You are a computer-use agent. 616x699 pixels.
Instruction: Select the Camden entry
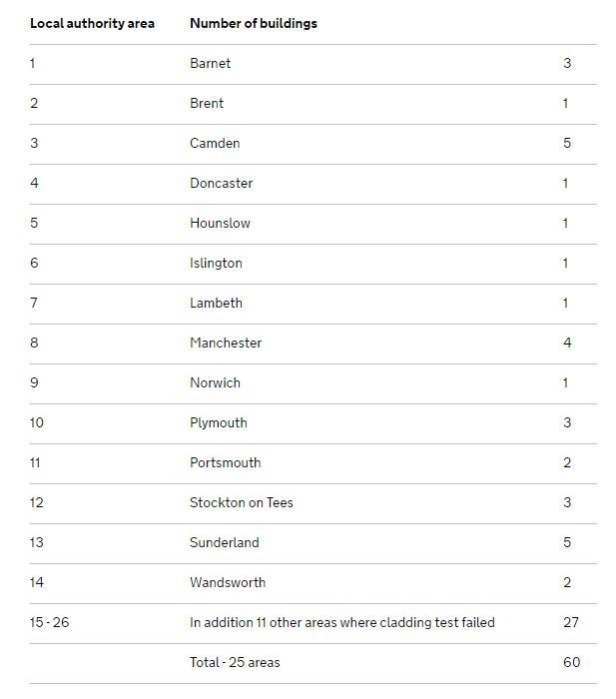(x=215, y=143)
